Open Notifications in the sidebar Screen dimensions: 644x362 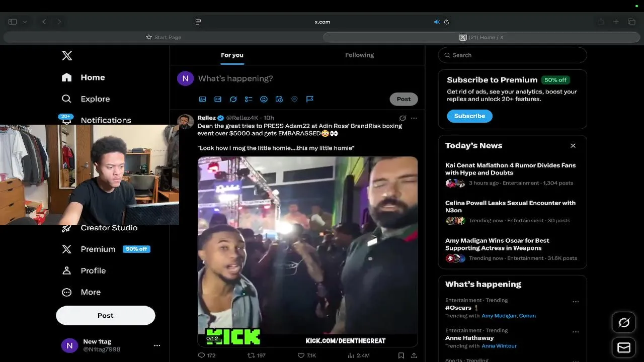pos(96,120)
